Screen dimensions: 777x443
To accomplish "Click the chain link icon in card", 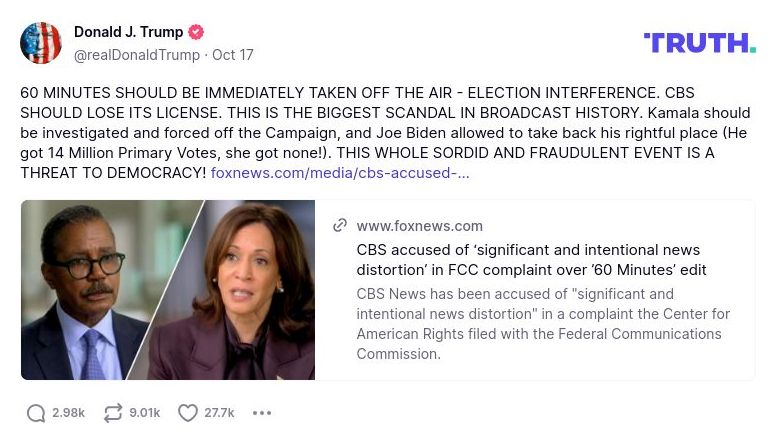I will point(340,225).
